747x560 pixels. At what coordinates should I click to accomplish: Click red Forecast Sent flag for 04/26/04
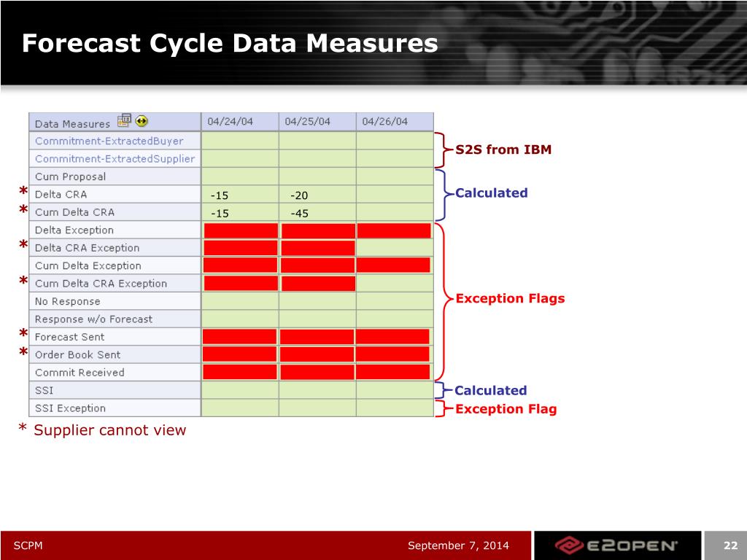(392, 337)
